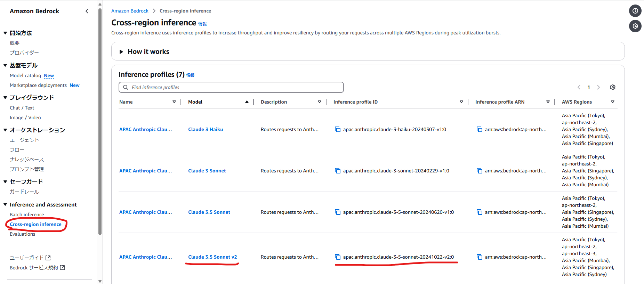Click the magnifier icon in the search box
The width and height of the screenshot is (644, 284).
point(126,87)
